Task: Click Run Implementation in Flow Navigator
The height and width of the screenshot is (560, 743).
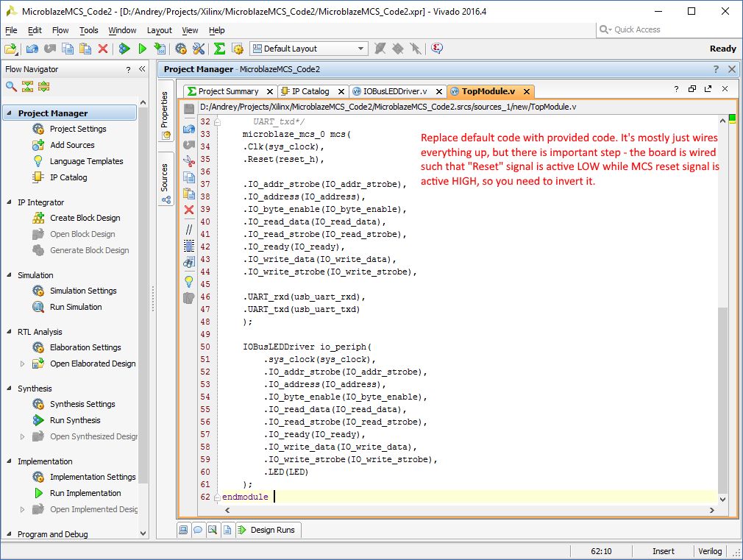Action: [85, 493]
